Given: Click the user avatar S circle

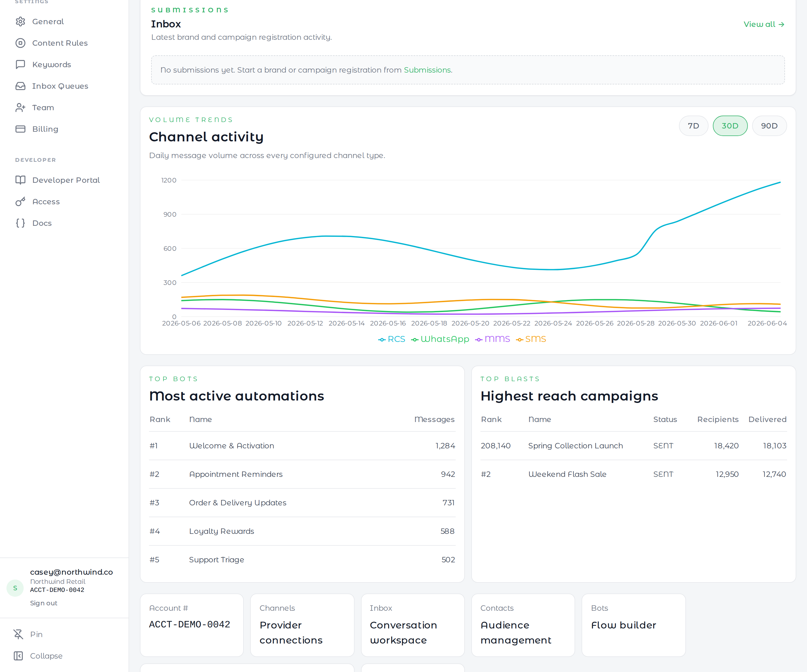Looking at the screenshot, I should click(x=15, y=588).
